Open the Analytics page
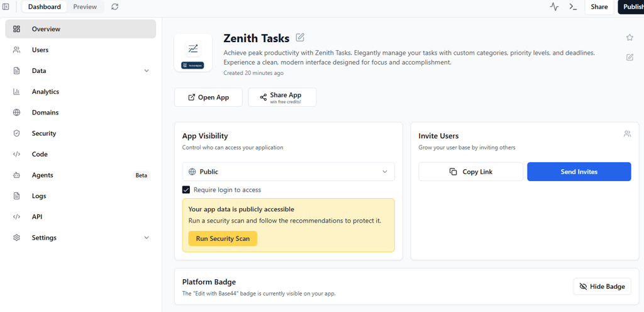Screen dimensions: 644x312 [x=80, y=92]
